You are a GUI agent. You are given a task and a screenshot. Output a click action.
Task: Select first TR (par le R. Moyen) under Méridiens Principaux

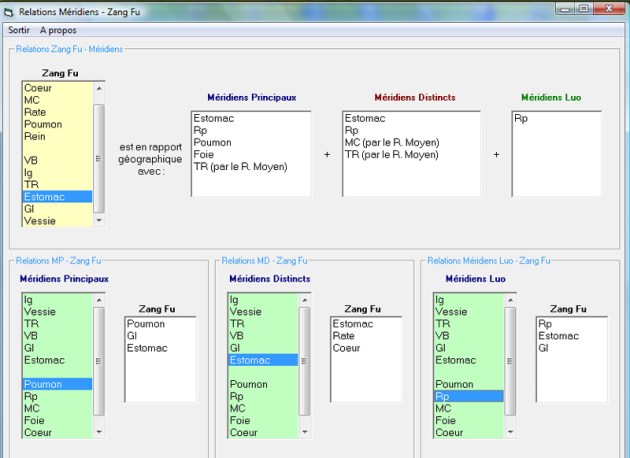pyautogui.click(x=240, y=166)
